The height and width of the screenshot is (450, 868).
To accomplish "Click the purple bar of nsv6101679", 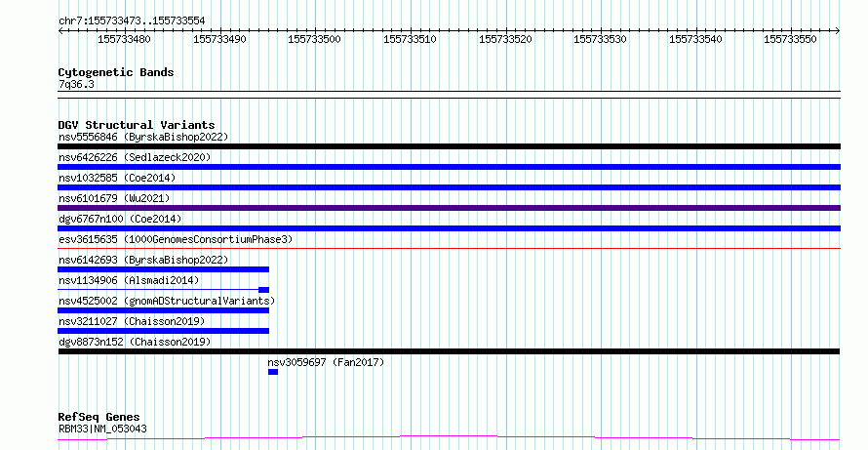I will click(449, 208).
